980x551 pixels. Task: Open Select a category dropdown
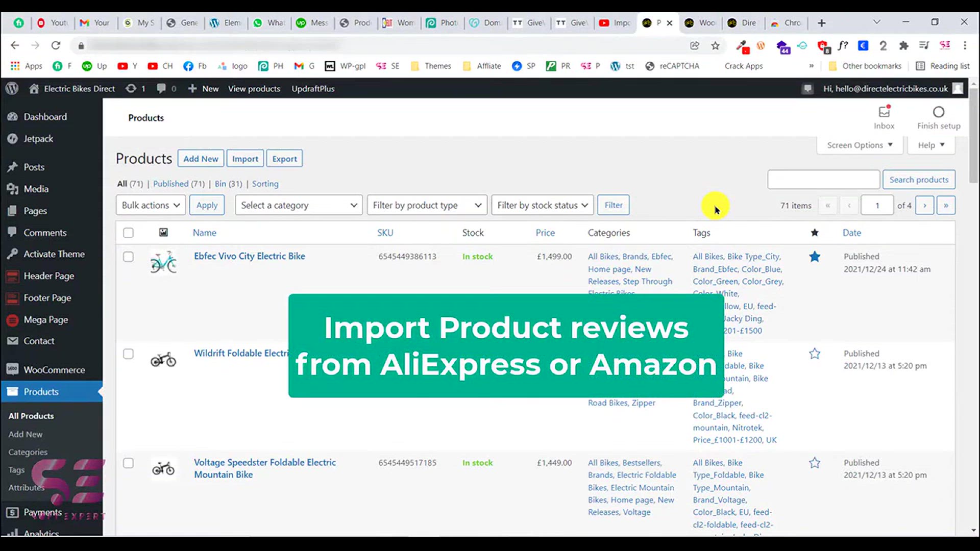[x=299, y=205]
